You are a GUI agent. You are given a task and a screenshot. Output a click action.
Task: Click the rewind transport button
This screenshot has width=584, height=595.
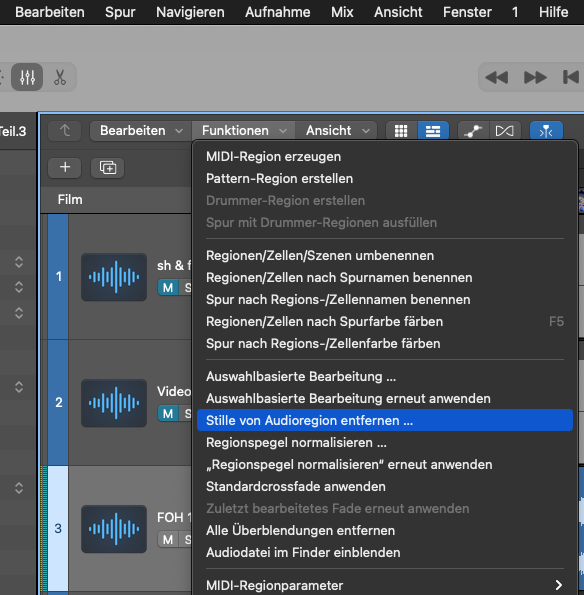pos(496,77)
